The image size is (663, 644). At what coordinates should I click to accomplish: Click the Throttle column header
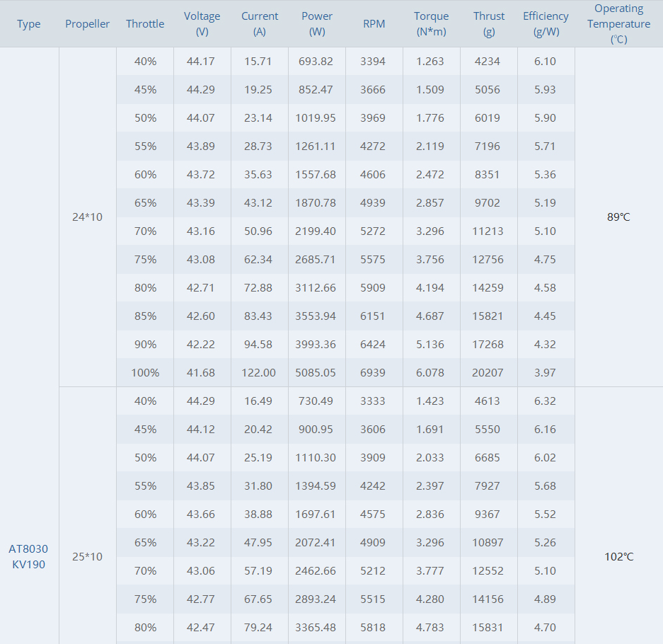pyautogui.click(x=145, y=23)
